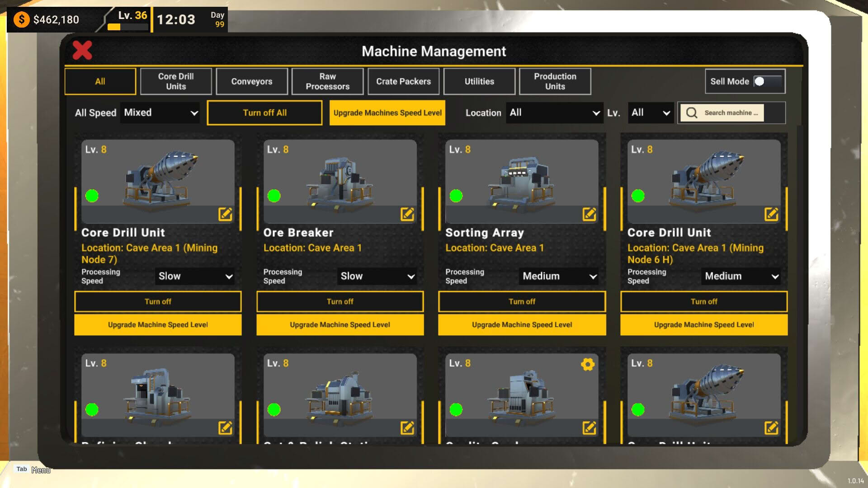The width and height of the screenshot is (868, 488).
Task: Click Upgrade Machines Speed Level button
Action: (387, 113)
